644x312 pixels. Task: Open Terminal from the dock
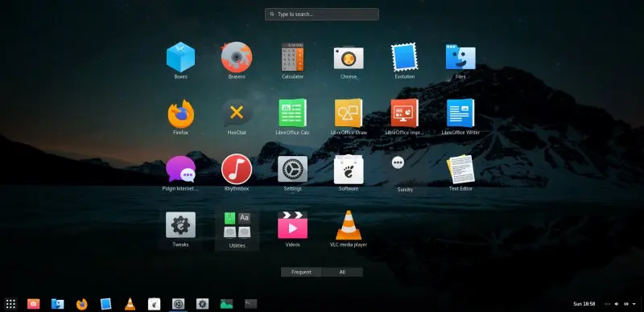pos(250,304)
